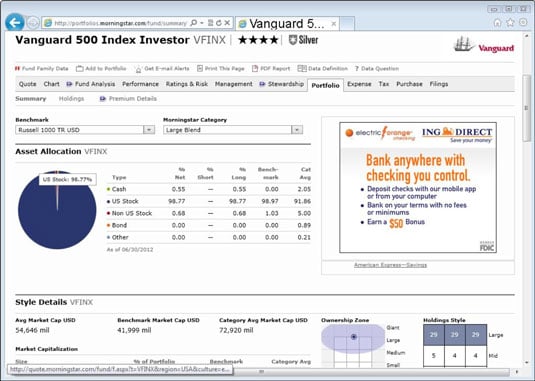Click the As of 06/30/2012 date text
This screenshot has height=381, width=535.
pyautogui.click(x=130, y=249)
